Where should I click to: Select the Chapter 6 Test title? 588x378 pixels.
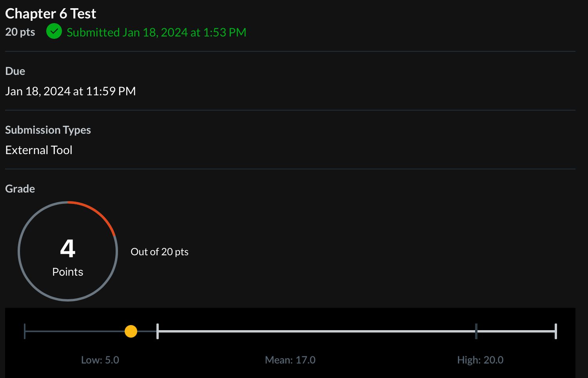(51, 14)
